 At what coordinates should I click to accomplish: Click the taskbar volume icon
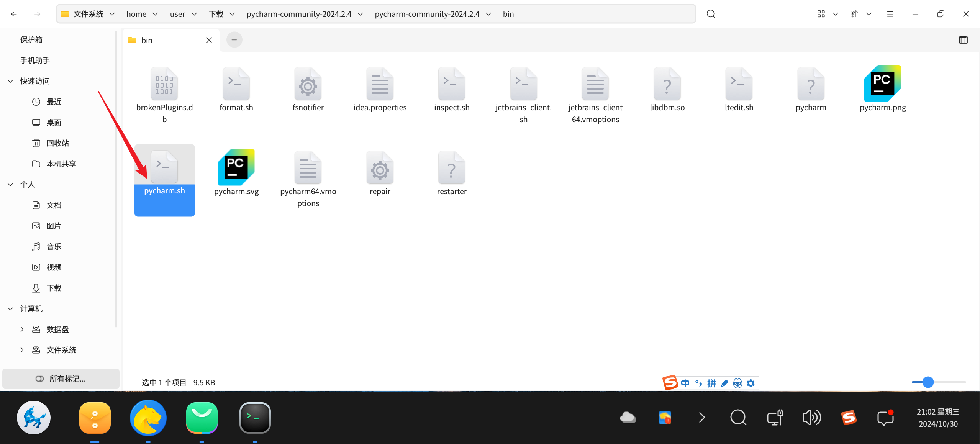(811, 418)
